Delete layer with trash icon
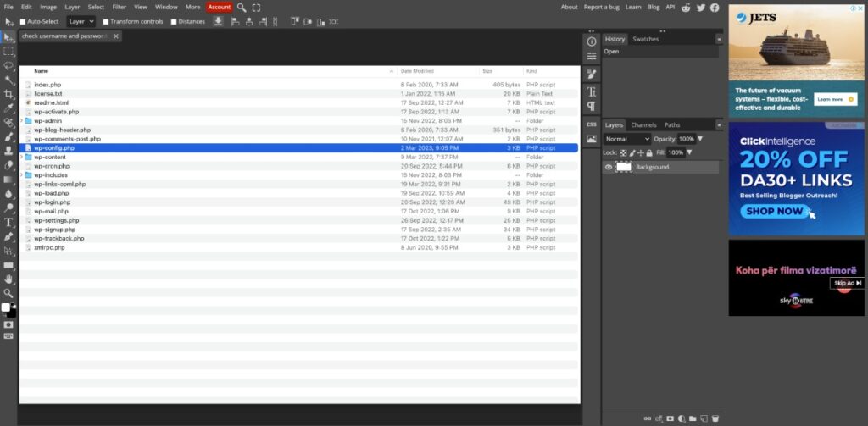This screenshot has width=868, height=426. 715,419
